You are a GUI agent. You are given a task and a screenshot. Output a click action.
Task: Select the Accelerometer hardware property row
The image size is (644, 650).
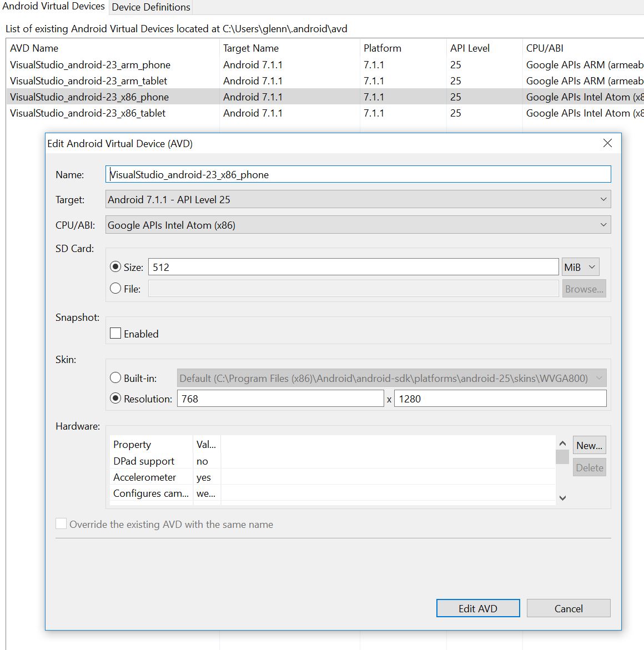pos(333,477)
